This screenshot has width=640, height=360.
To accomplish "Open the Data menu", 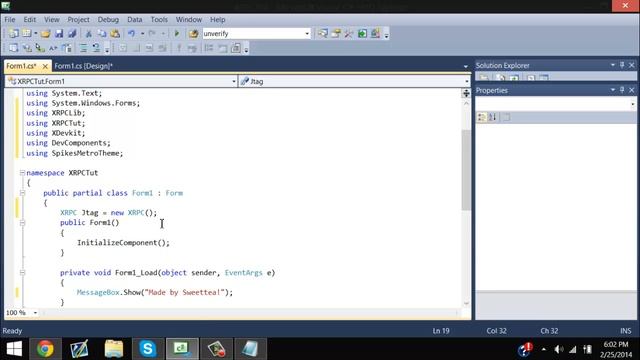I will (x=135, y=20).
